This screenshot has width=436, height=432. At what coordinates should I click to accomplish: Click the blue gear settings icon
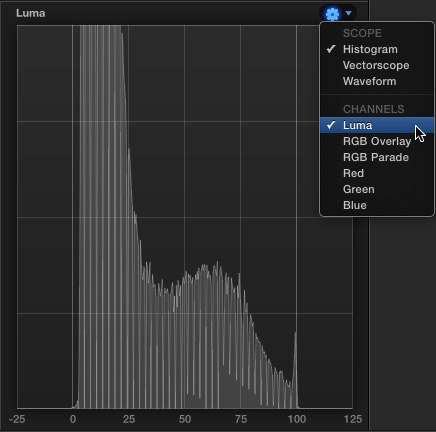pyautogui.click(x=332, y=14)
